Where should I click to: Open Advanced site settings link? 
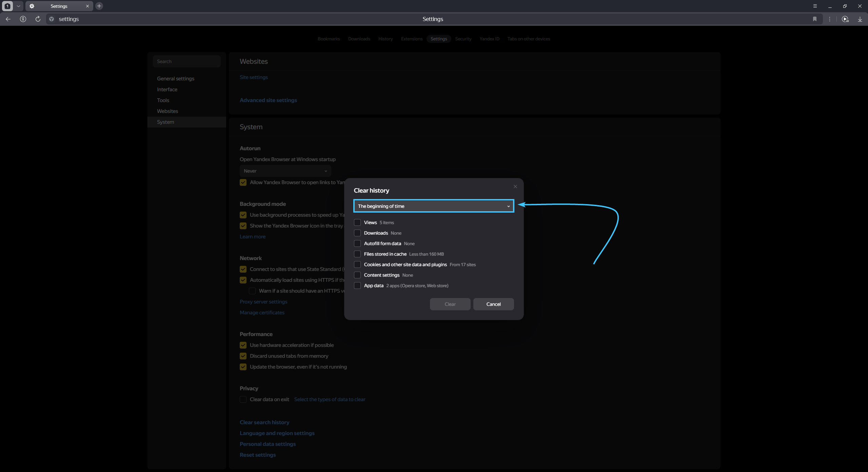(268, 100)
